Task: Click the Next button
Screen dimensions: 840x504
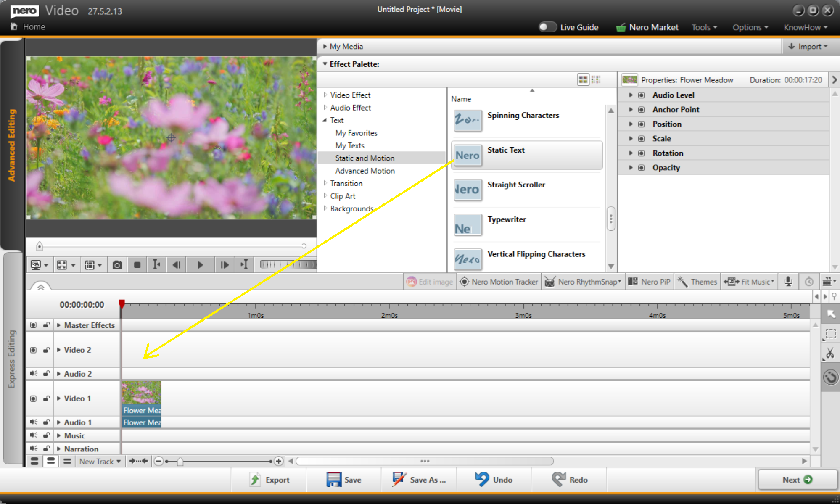Action: (x=797, y=480)
